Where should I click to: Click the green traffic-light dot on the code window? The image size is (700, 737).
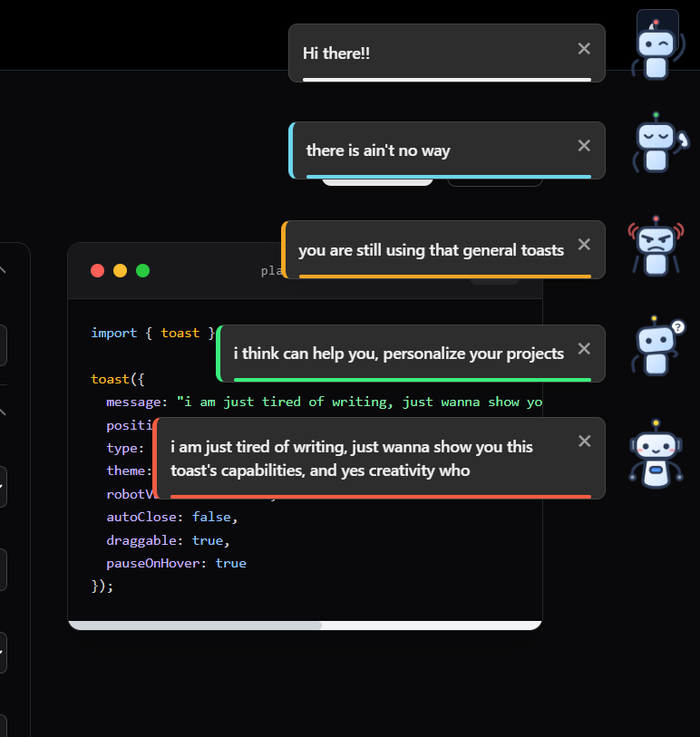pos(142,269)
